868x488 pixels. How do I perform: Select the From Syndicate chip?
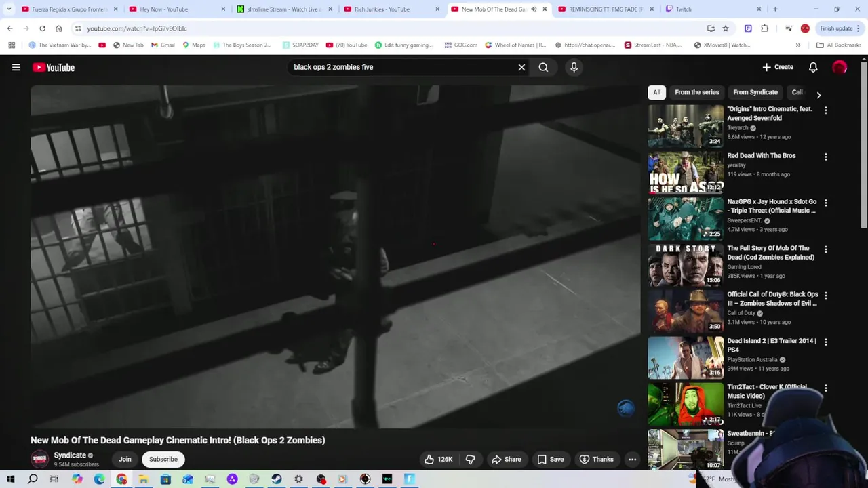point(755,92)
